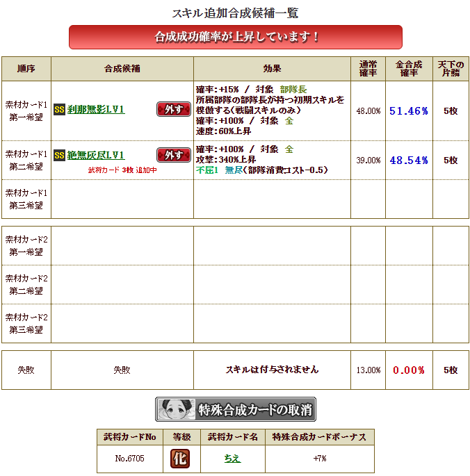Click the red 合成成功確率が上昇しています banner
Viewport: 470px width, 476px height.
click(236, 37)
